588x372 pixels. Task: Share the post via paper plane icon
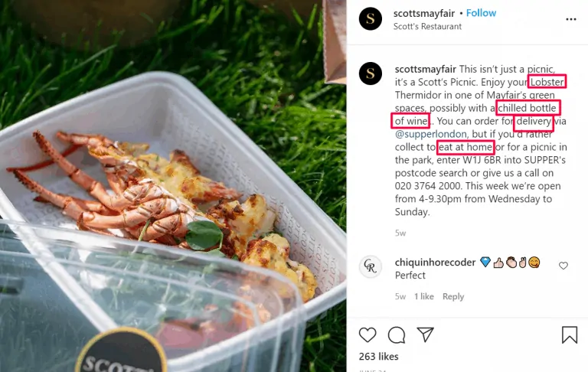point(425,334)
